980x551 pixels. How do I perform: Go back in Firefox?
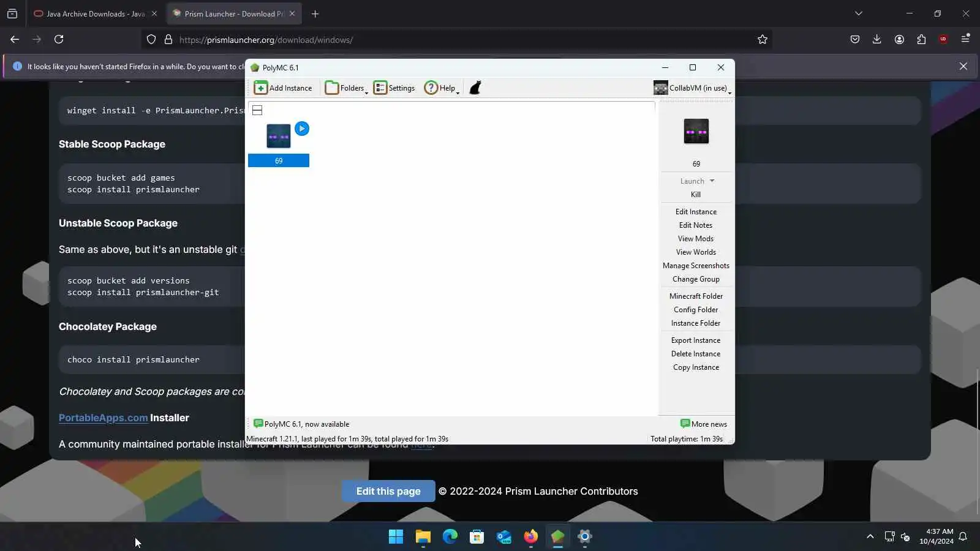(x=15, y=39)
